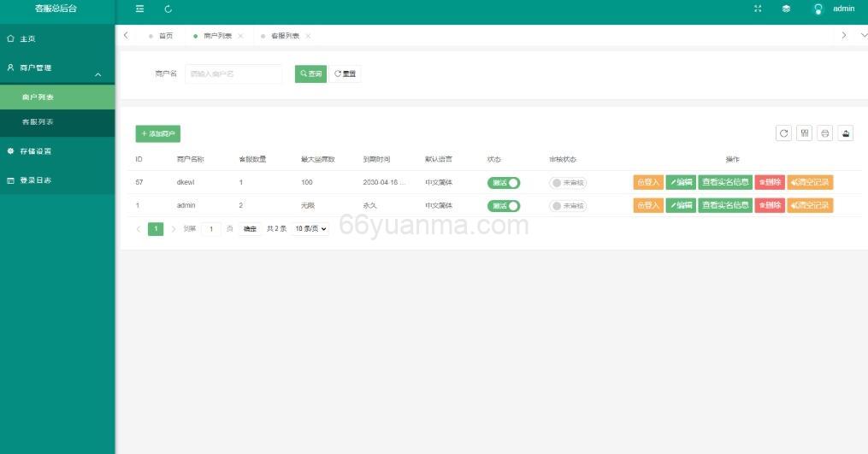
Task: Click the print icon above table
Action: [x=824, y=133]
